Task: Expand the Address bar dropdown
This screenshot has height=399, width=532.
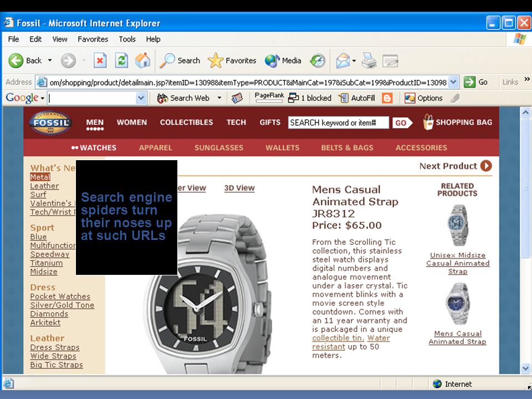Action: click(x=453, y=82)
